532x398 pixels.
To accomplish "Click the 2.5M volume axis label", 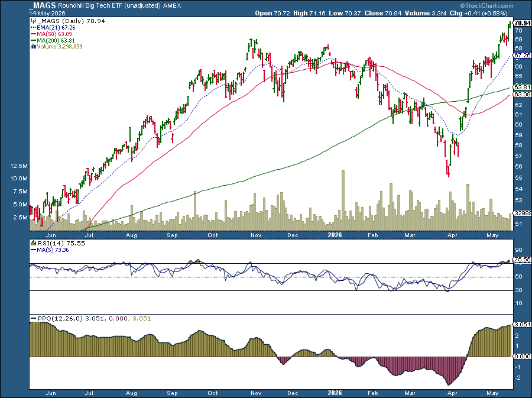I will [x=20, y=217].
